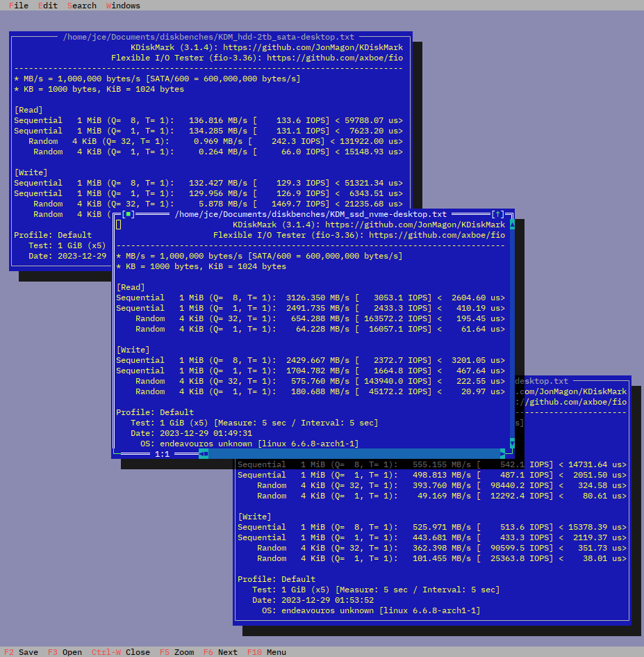The image size is (644, 657).
Task: Click the KDM_ssd_nvme-desktop.txt window title
Action: tap(311, 214)
